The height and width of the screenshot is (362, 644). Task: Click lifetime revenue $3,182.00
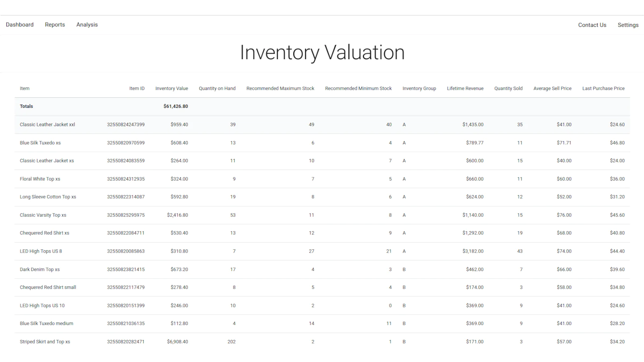(473, 251)
